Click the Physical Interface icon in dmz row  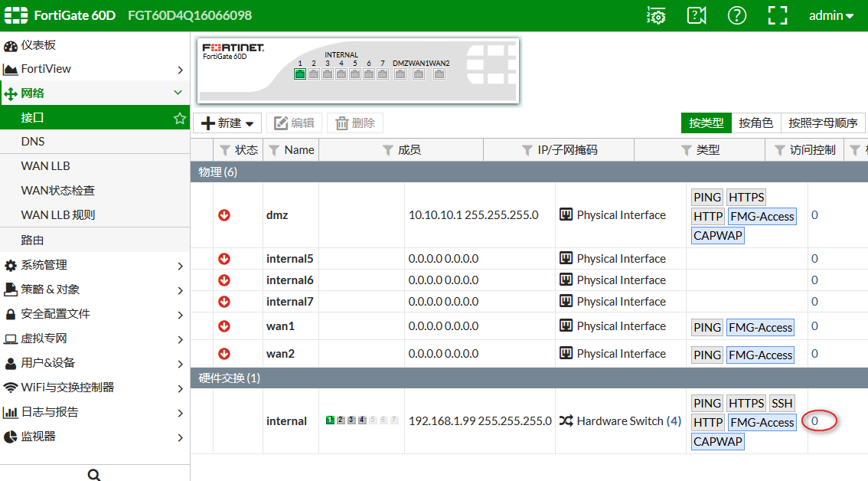pyautogui.click(x=566, y=214)
